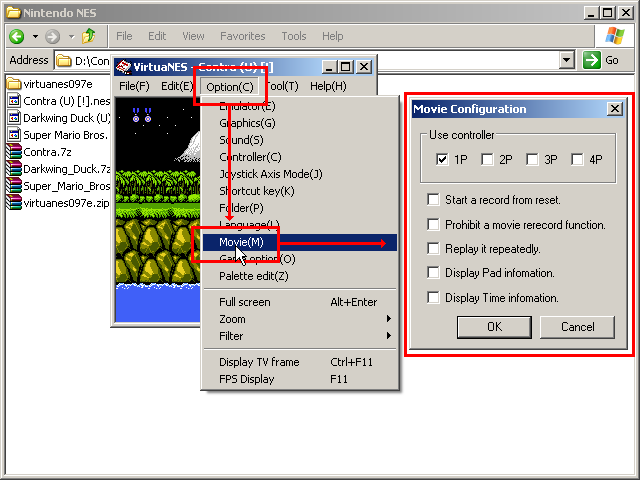This screenshot has height=480, width=640.
Task: Choose Sound(S) in Option menu
Action: tap(300, 140)
